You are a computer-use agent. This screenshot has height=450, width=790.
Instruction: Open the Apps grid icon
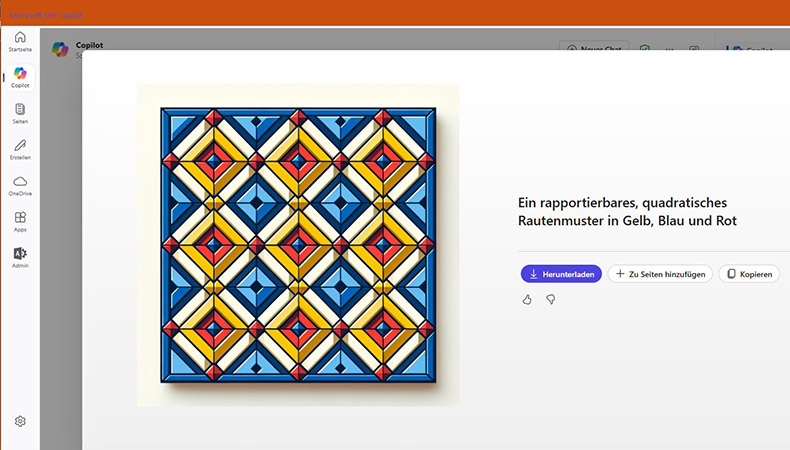(x=20, y=221)
